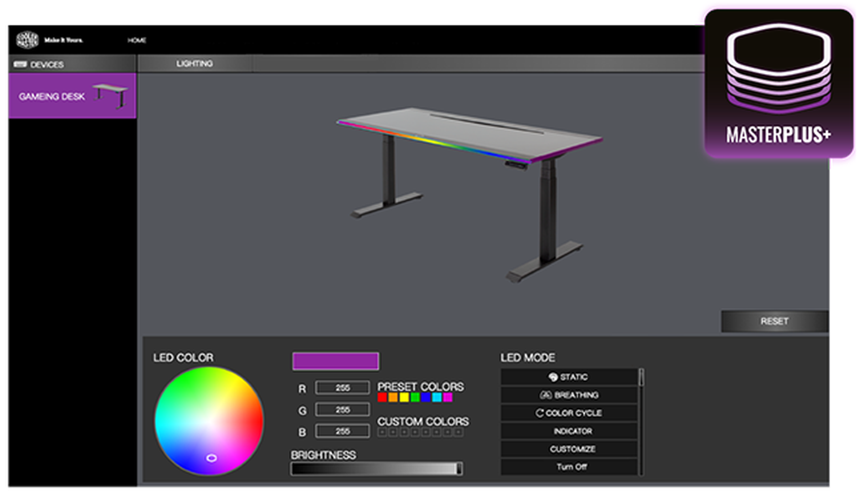Choose the green preset color
This screenshot has width=864, height=504.
pos(415,397)
